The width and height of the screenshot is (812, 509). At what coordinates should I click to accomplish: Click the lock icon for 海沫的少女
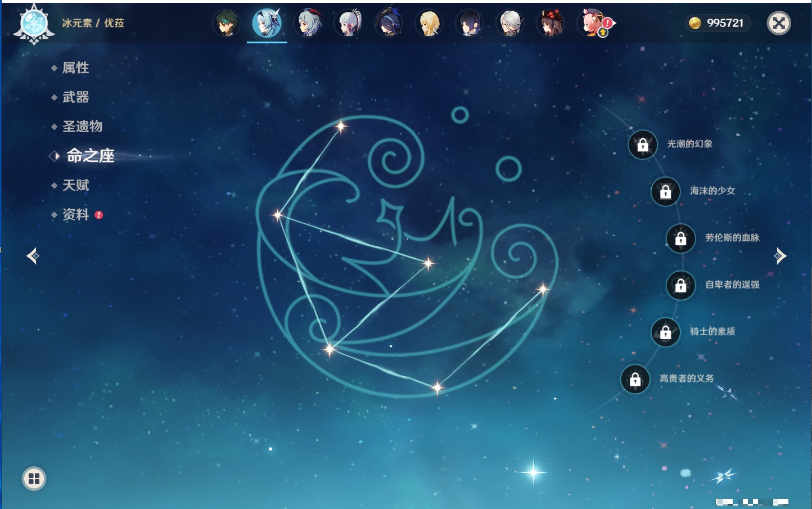point(666,191)
